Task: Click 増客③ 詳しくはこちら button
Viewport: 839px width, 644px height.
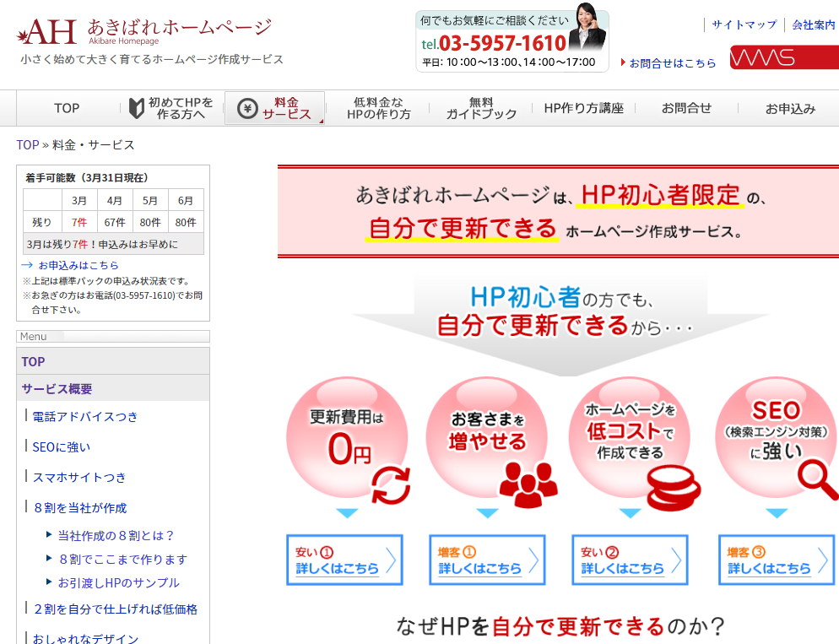Action: tap(777, 560)
